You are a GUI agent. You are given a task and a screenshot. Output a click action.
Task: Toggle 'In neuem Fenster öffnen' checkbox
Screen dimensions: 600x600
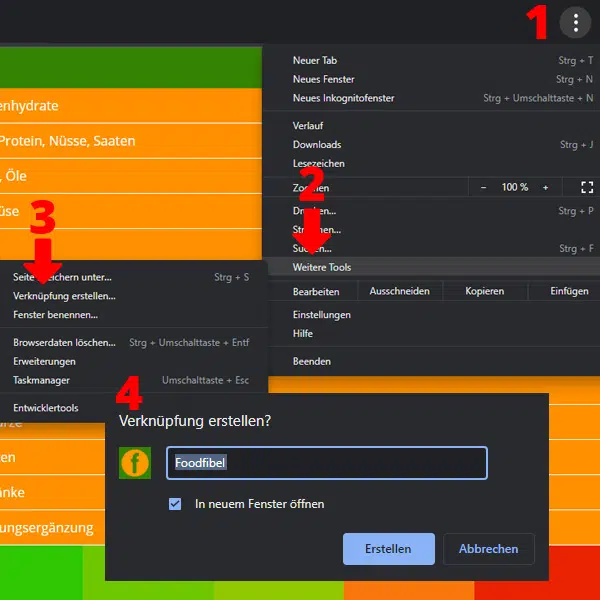pyautogui.click(x=176, y=504)
